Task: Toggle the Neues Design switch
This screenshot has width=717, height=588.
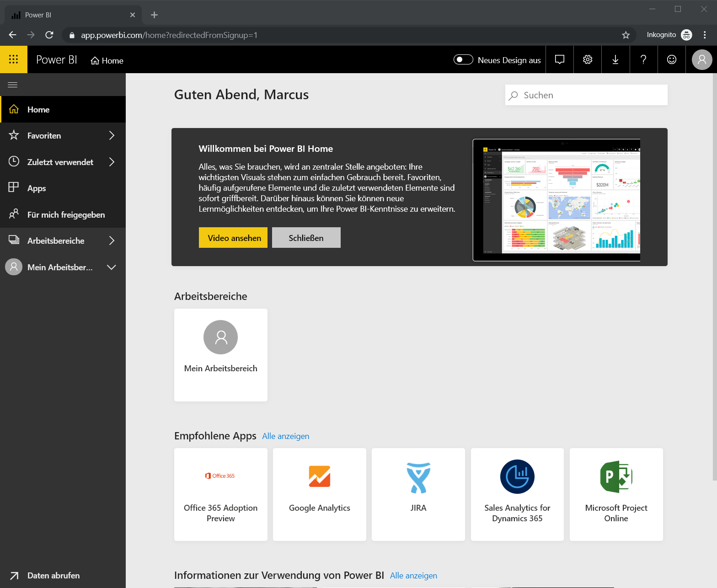Action: coord(463,59)
